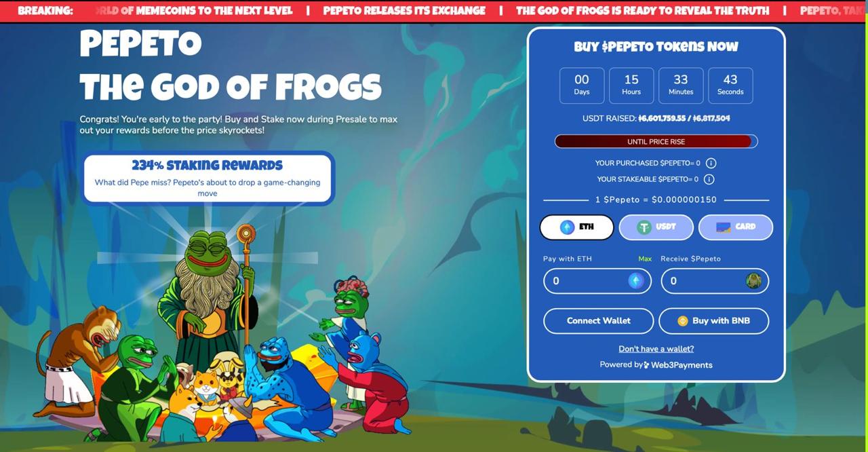Click the Pepeto frog icon in the receive field

click(x=753, y=281)
